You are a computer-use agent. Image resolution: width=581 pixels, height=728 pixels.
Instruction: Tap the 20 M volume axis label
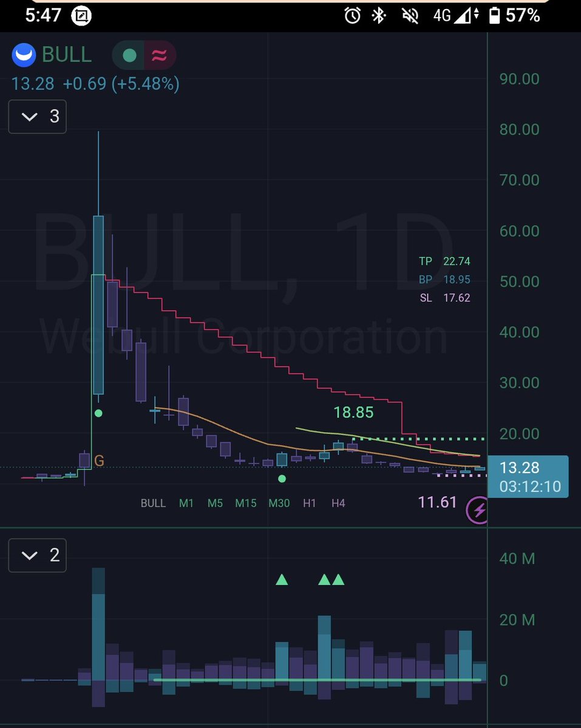coord(517,619)
